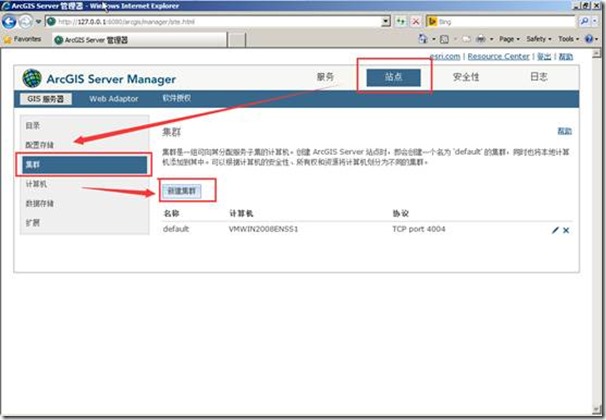The width and height of the screenshot is (606, 420).
Task: Click the 计算机 column header
Action: click(x=241, y=213)
